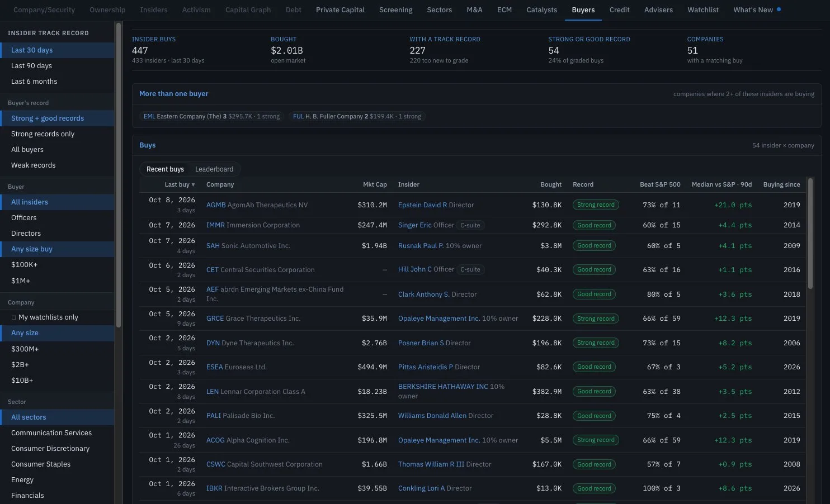Click the left sidebar scrollbar
830x504 pixels.
pos(119,174)
